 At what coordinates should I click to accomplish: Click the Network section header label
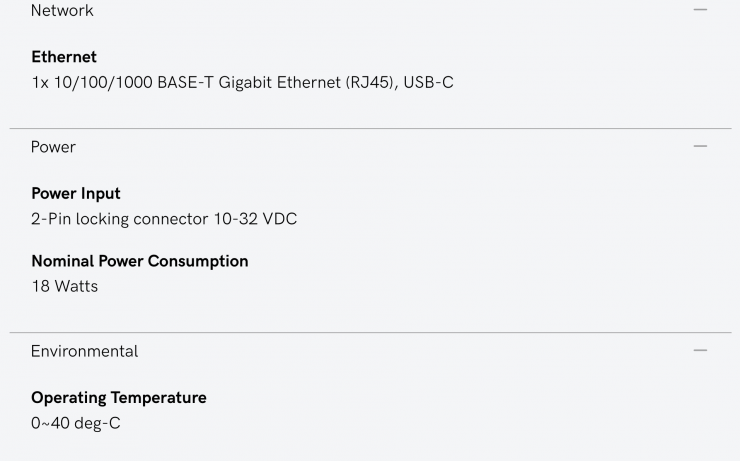point(62,11)
